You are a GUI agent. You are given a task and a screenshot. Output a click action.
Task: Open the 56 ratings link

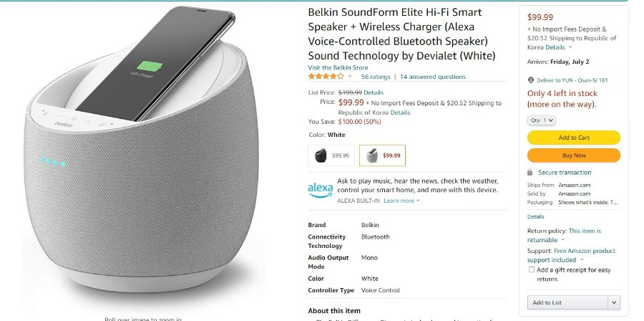(376, 77)
